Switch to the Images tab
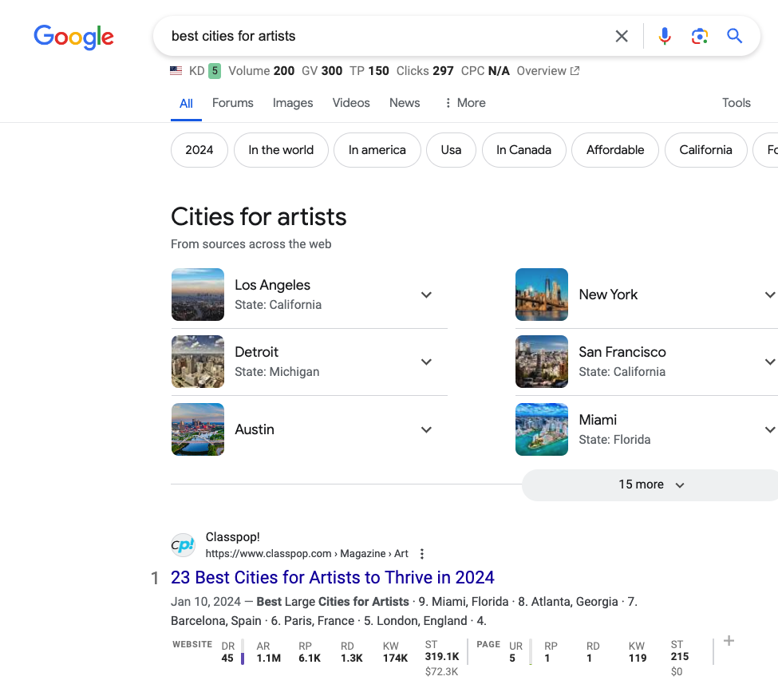The width and height of the screenshot is (778, 700). point(292,102)
